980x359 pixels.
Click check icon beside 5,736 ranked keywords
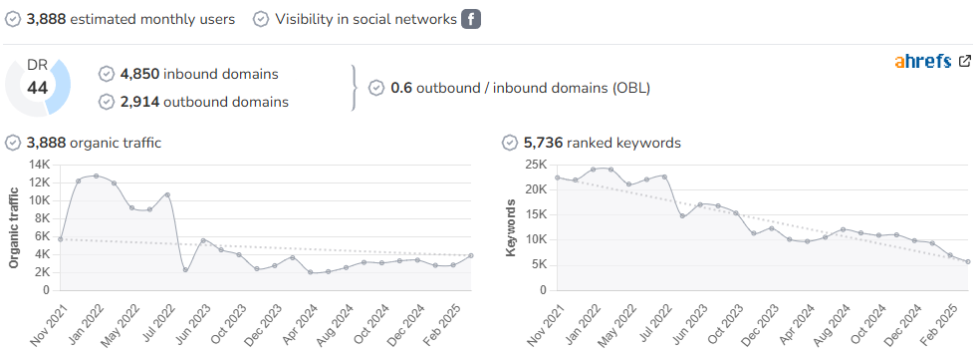coord(510,143)
